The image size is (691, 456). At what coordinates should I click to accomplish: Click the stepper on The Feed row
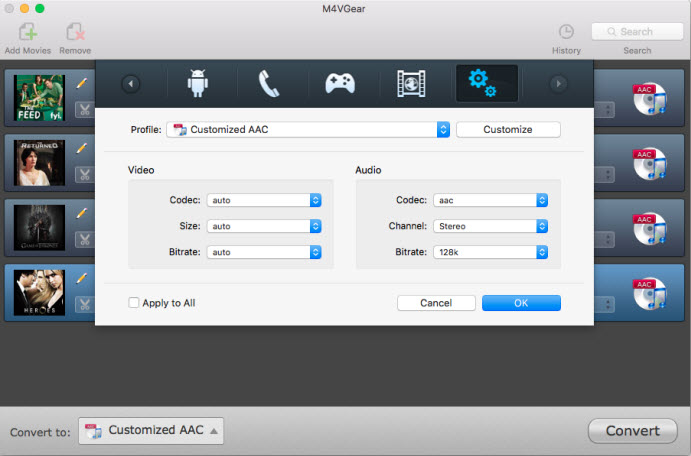click(607, 110)
